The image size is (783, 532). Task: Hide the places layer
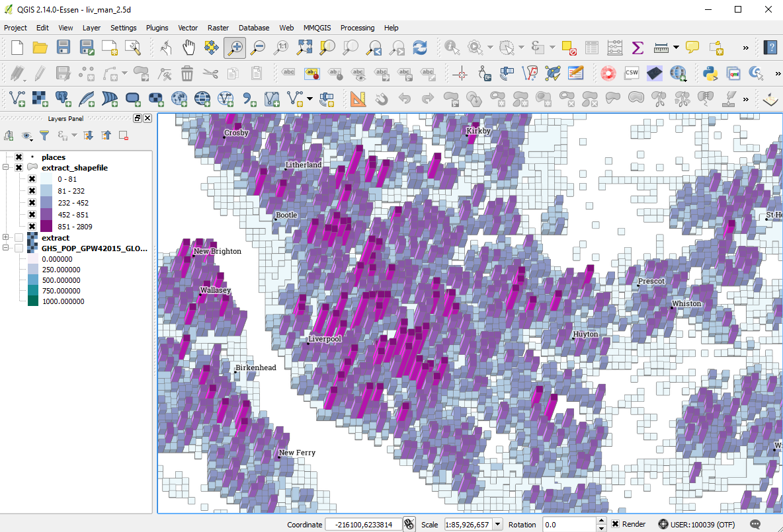[17, 157]
